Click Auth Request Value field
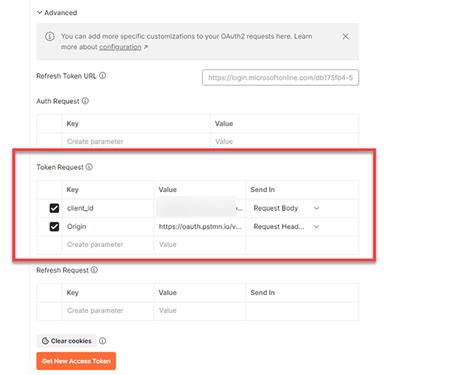The image size is (474, 375). click(284, 141)
